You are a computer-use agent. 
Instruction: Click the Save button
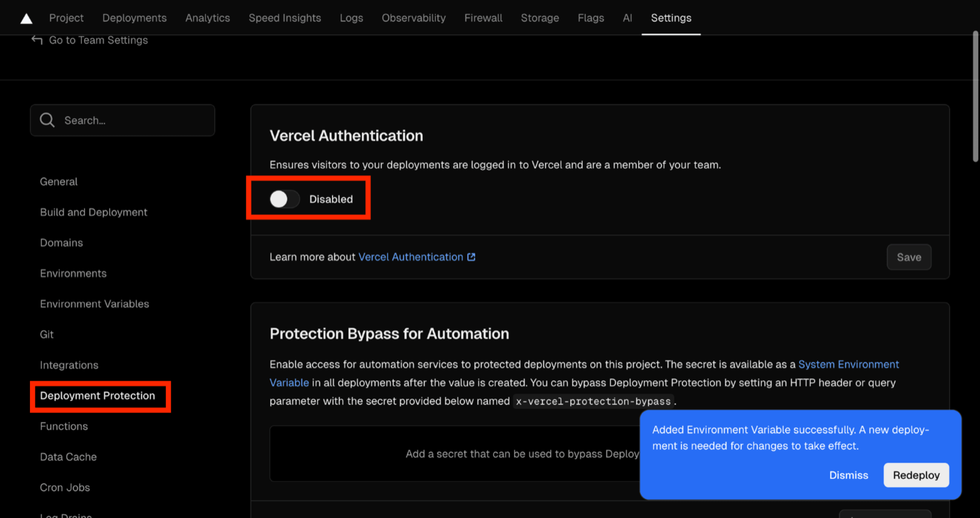pyautogui.click(x=909, y=257)
